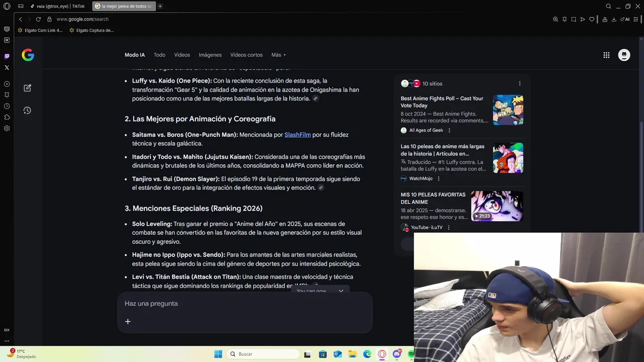Open more options for YouTube iLuTV source
Screen dimensions: 644x362
pyautogui.click(x=449, y=227)
